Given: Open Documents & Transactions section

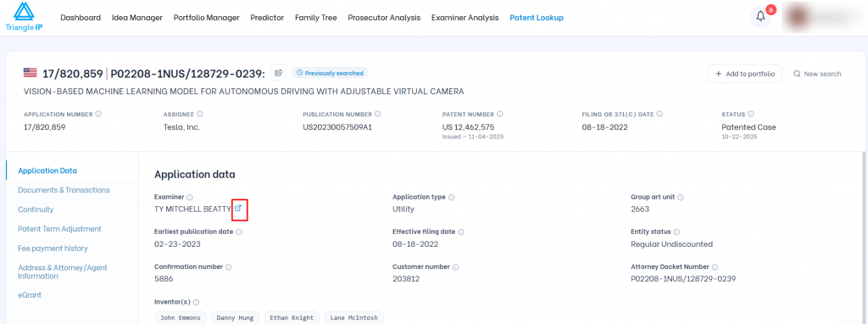Looking at the screenshot, I should click(64, 190).
